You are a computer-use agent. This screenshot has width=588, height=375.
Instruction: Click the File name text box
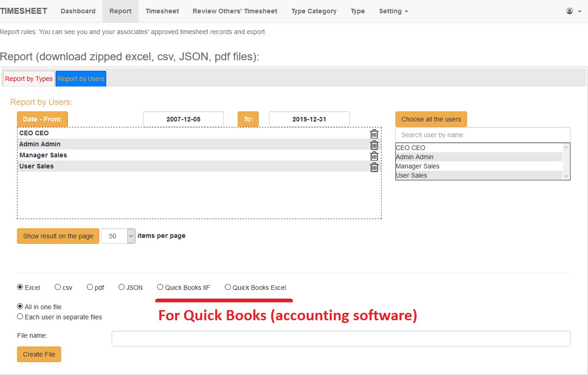pyautogui.click(x=341, y=339)
